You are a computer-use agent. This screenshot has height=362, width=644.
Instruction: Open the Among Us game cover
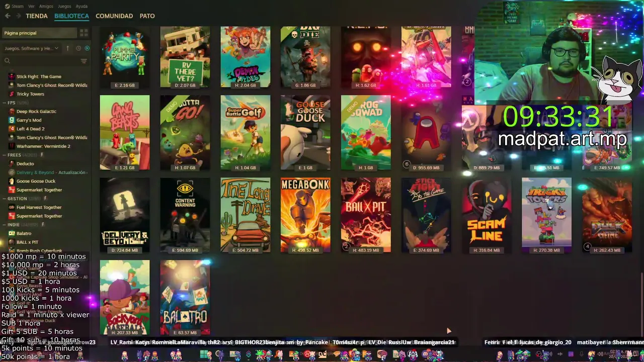click(x=426, y=133)
